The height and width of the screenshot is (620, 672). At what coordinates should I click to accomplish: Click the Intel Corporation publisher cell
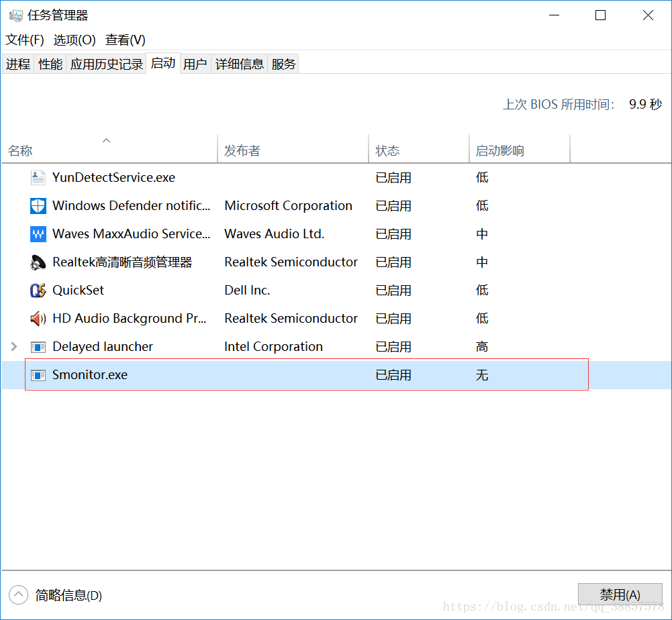pos(273,347)
